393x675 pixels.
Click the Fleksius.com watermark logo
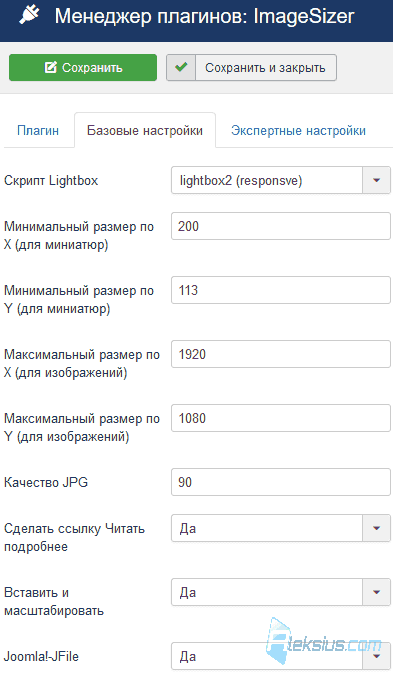click(x=324, y=643)
